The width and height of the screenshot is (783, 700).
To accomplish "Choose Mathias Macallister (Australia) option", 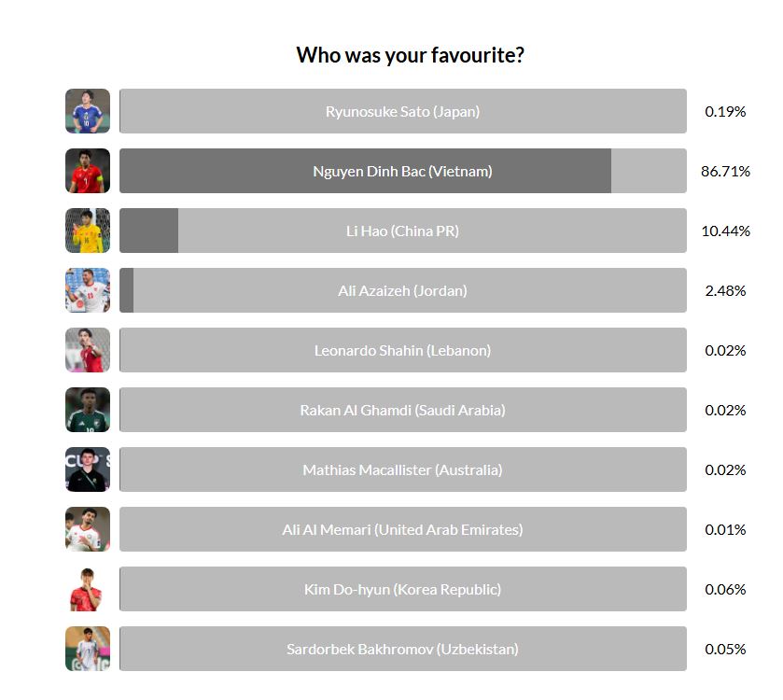I will (x=402, y=469).
